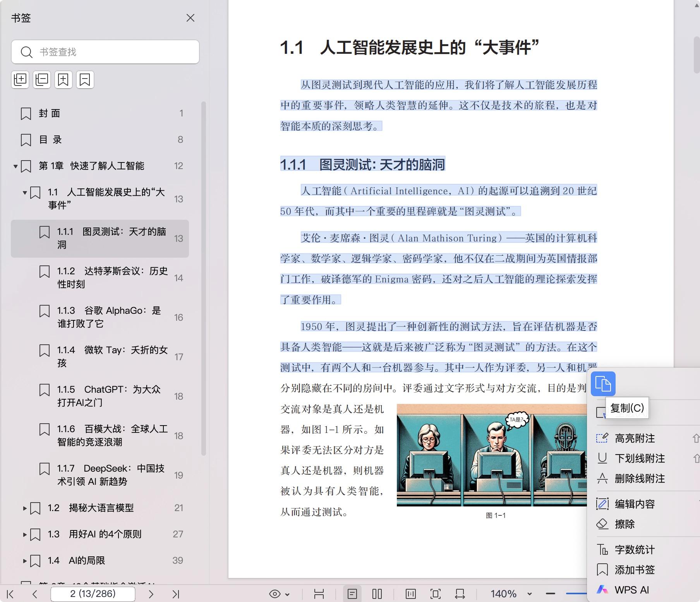
Task: Click the bookmark search field
Action: pyautogui.click(x=105, y=52)
